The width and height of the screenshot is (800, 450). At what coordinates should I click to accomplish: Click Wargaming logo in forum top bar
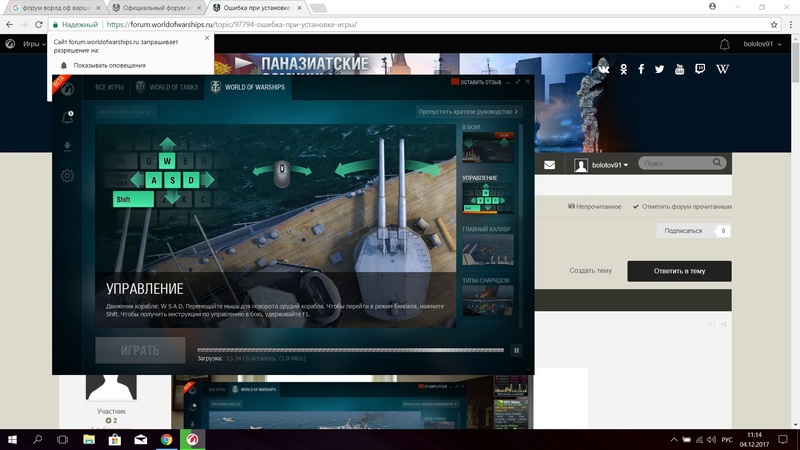[10, 44]
